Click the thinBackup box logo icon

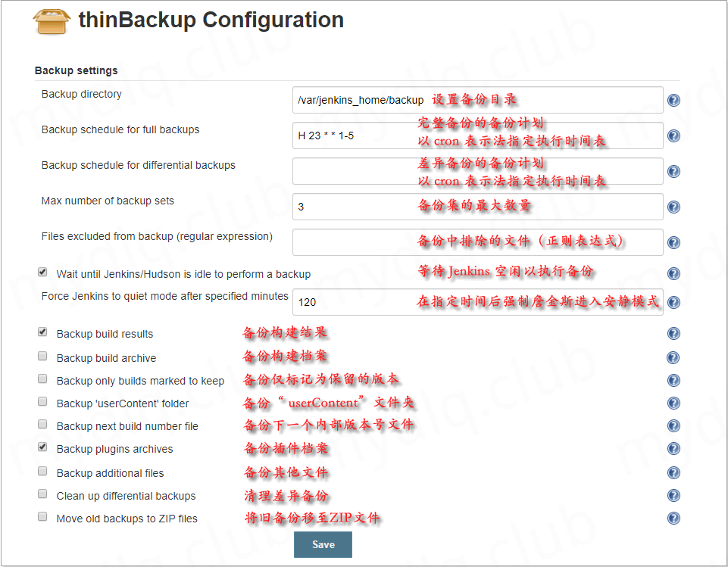[52, 21]
